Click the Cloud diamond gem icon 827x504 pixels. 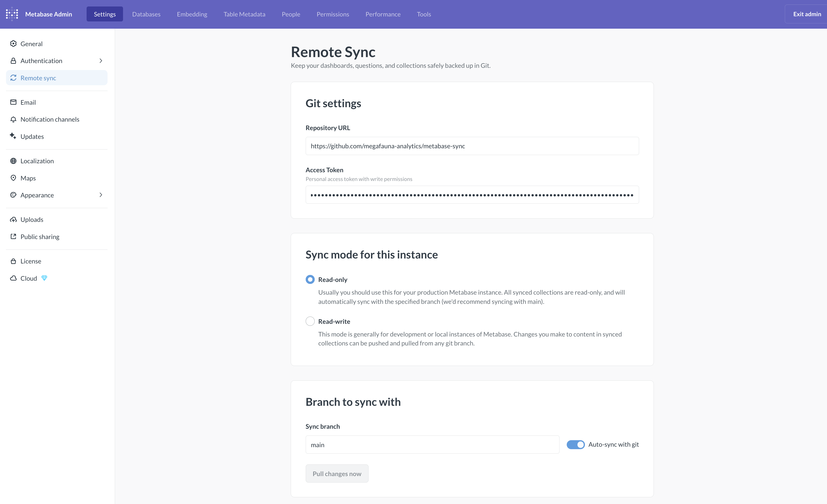coord(44,278)
